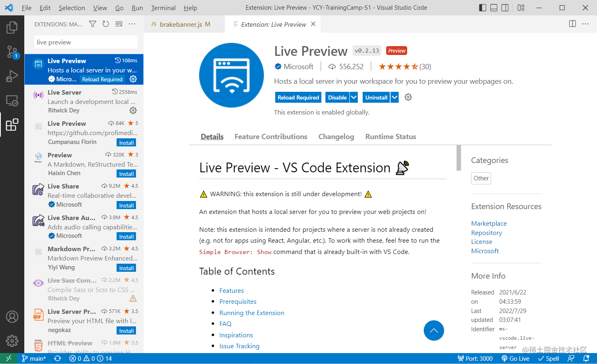Switch to the brakebanner.js tab
Image resolution: width=597 pixels, height=364 pixels.
185,24
